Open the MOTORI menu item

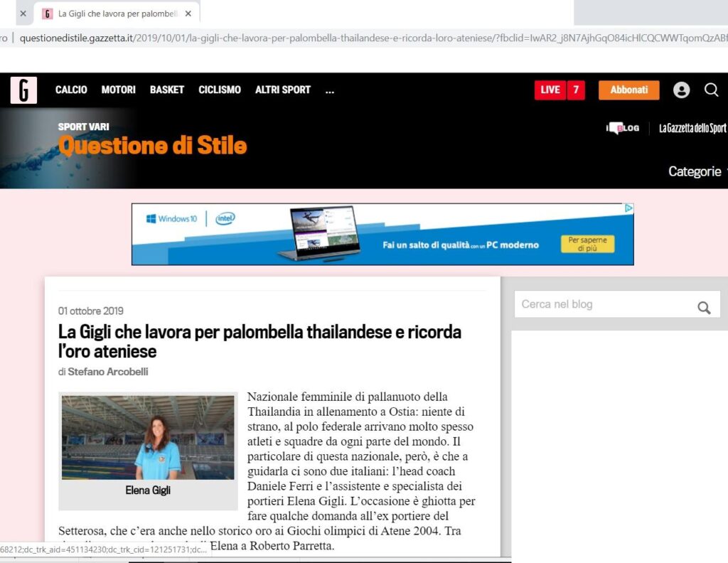[118, 90]
